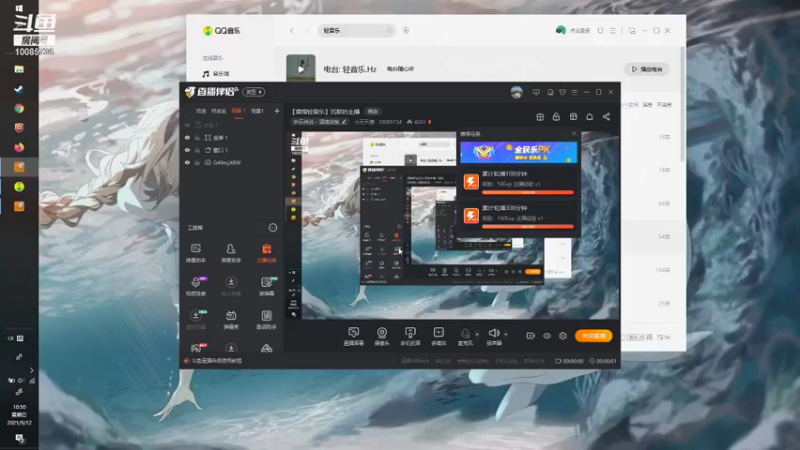
Task: Select the second scene tab in companion
Action: [x=219, y=111]
